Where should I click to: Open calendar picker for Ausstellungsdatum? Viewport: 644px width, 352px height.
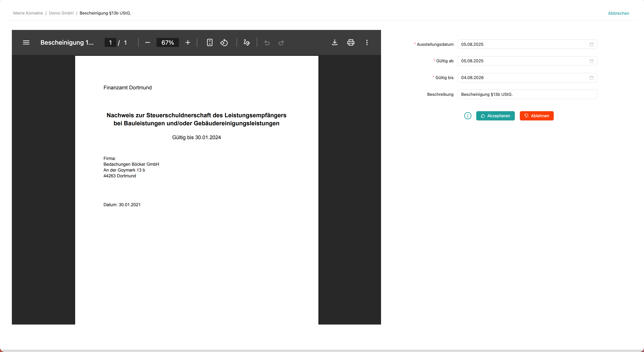point(591,44)
